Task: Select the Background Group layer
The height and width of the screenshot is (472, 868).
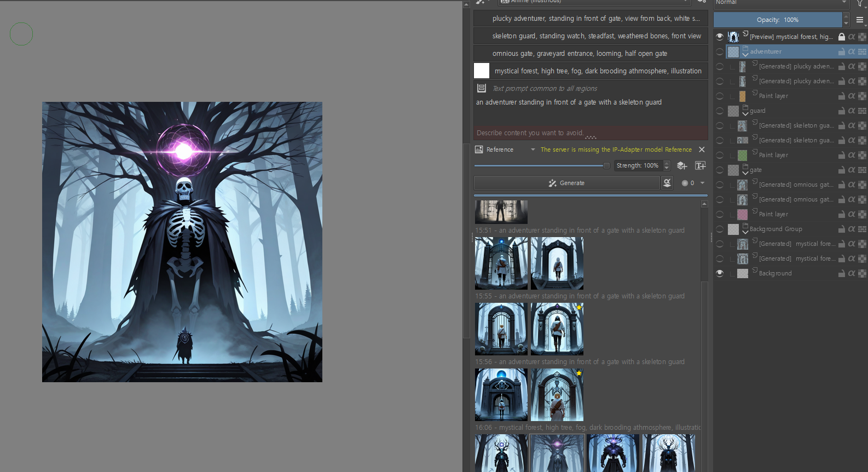Action: click(776, 229)
